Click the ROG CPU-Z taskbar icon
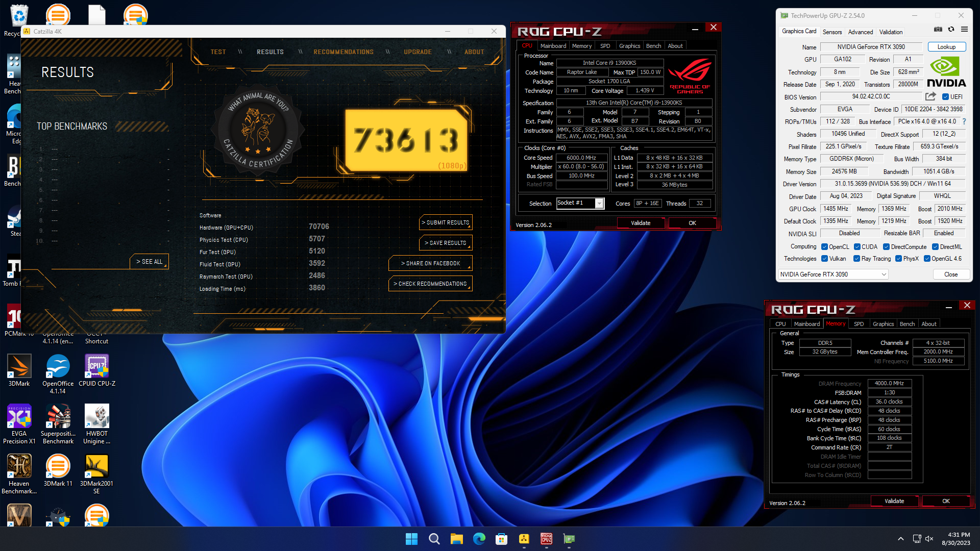The image size is (980, 551). (x=547, y=539)
